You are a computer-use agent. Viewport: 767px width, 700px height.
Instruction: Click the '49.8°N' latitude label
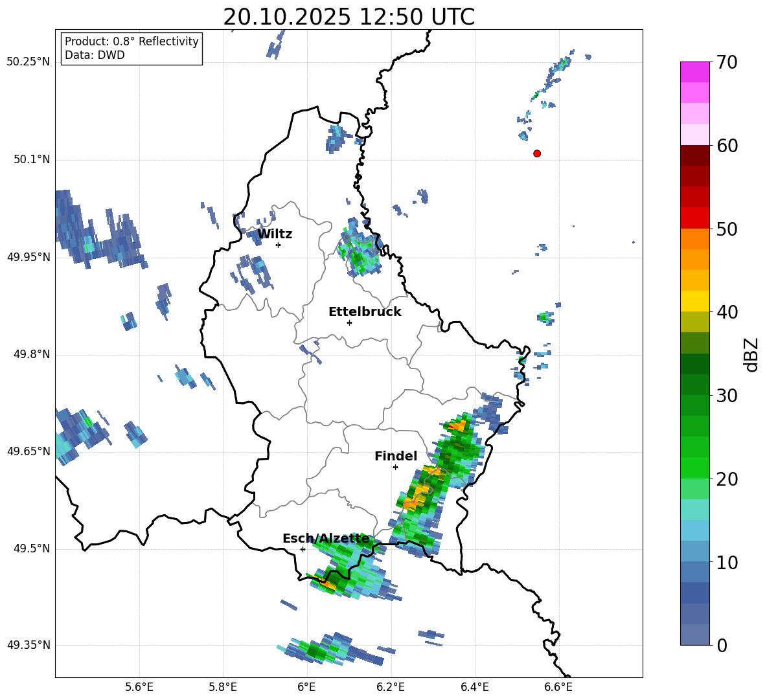32,354
